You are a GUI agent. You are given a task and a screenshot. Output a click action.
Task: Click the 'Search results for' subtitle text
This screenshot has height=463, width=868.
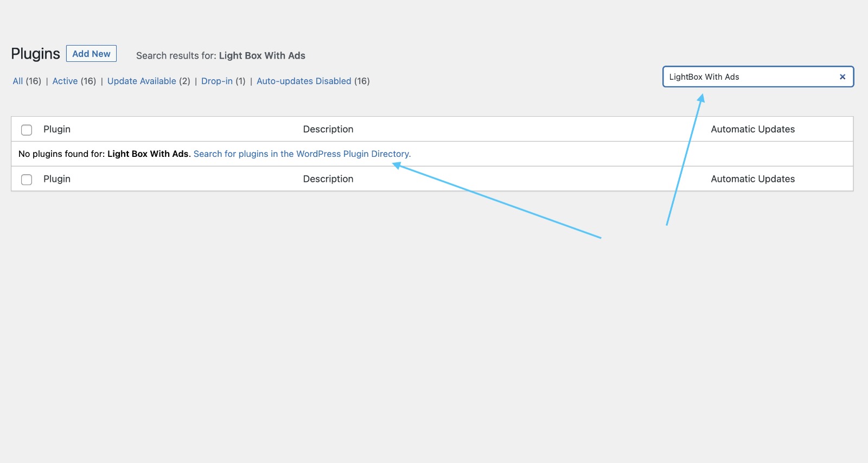[x=221, y=55]
